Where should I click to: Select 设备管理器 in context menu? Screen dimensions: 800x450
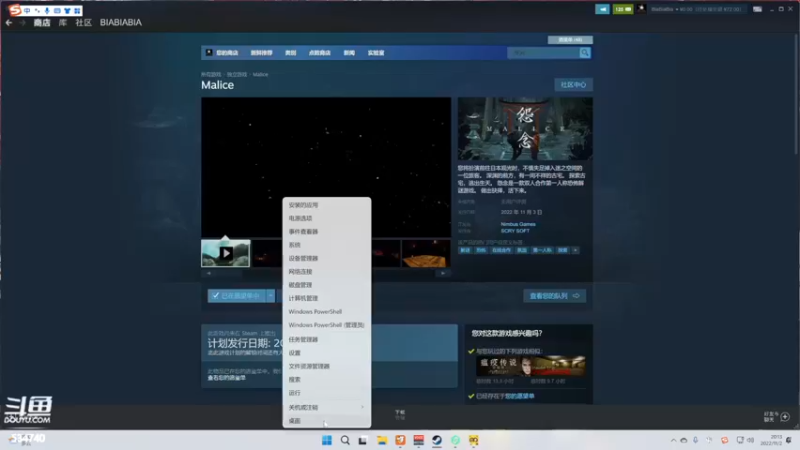(327, 258)
